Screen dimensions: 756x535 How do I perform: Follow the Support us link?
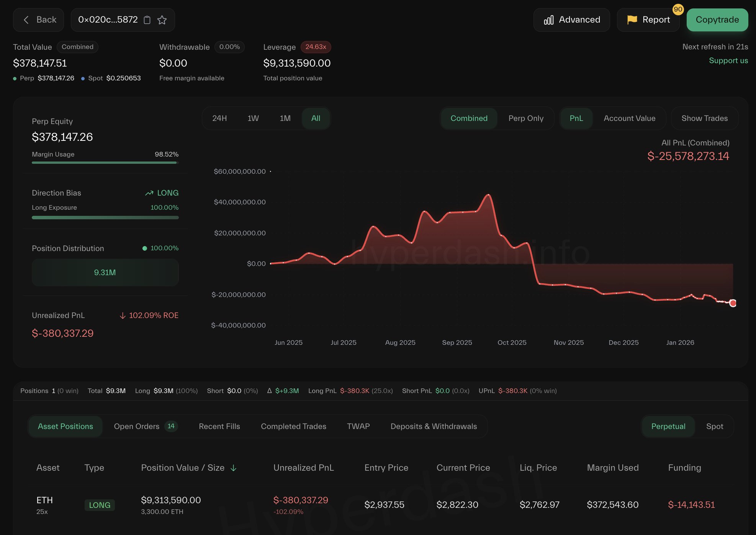728,60
